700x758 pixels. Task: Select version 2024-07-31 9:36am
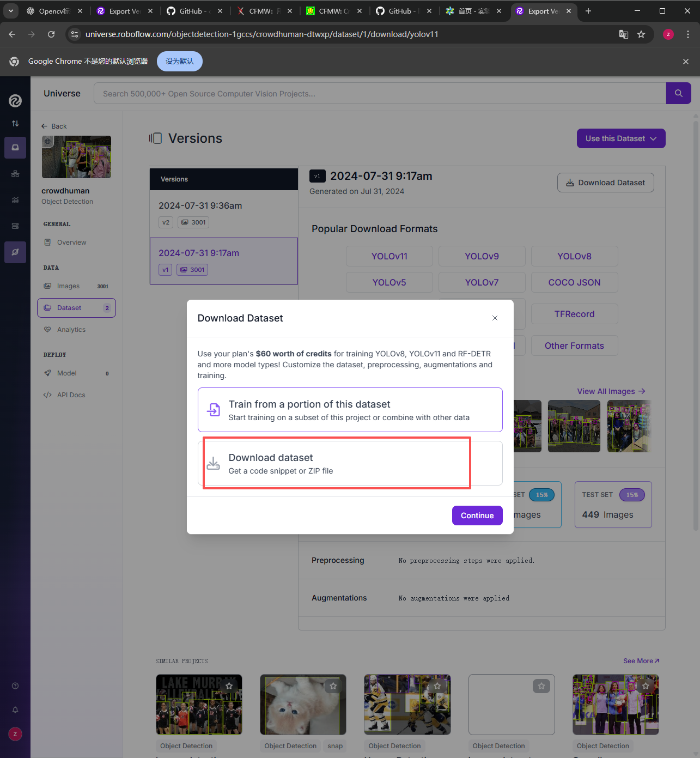click(x=224, y=214)
